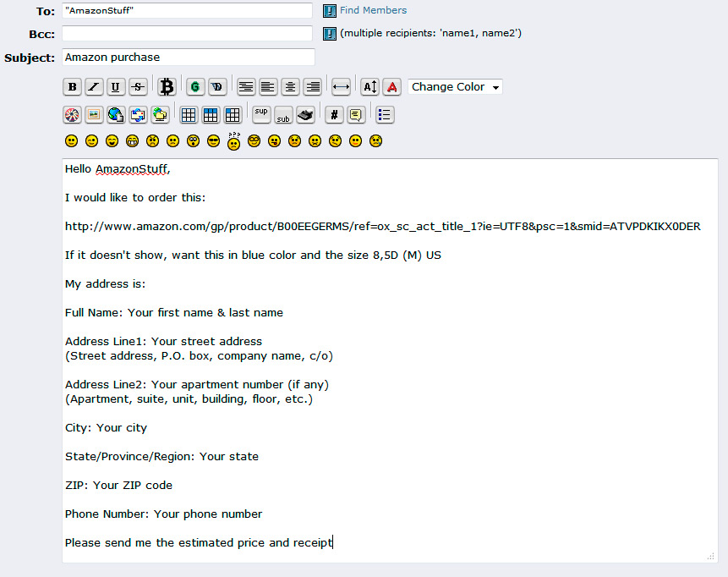Image resolution: width=728 pixels, height=577 pixels.
Task: Insert the undecided emoticon
Action: point(335,141)
